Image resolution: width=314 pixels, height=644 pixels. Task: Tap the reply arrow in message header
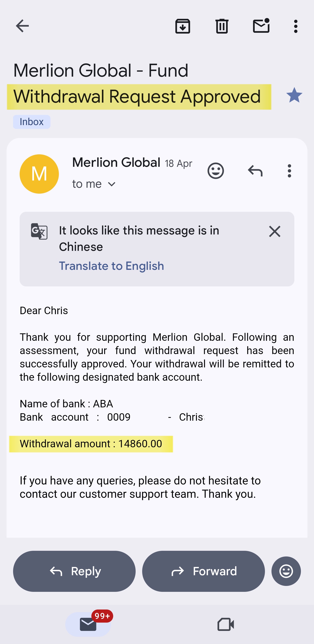[x=255, y=171]
